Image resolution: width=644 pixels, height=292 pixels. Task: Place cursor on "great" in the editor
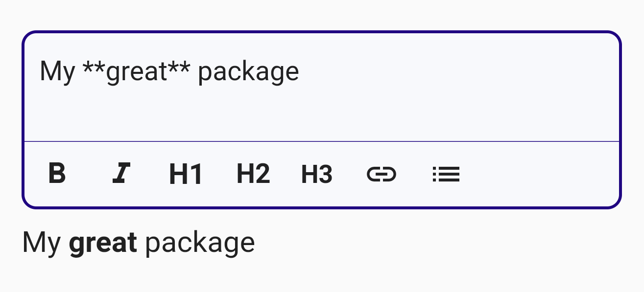[x=137, y=71]
